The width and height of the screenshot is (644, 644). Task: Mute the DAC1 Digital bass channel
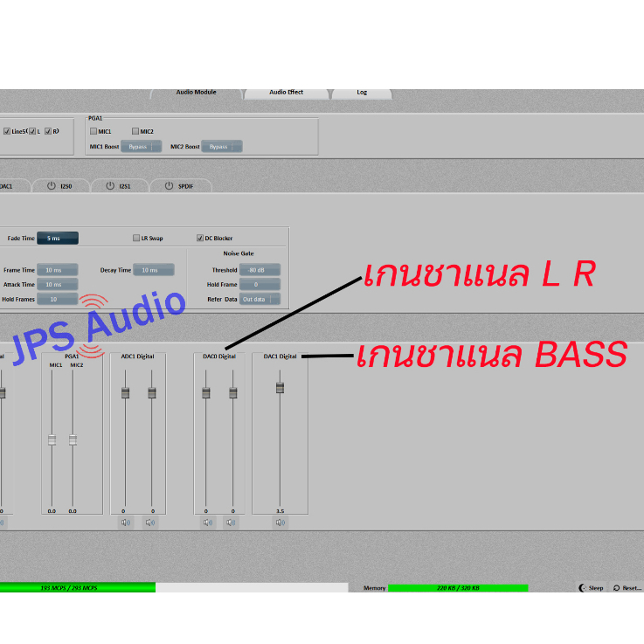pos(280,523)
